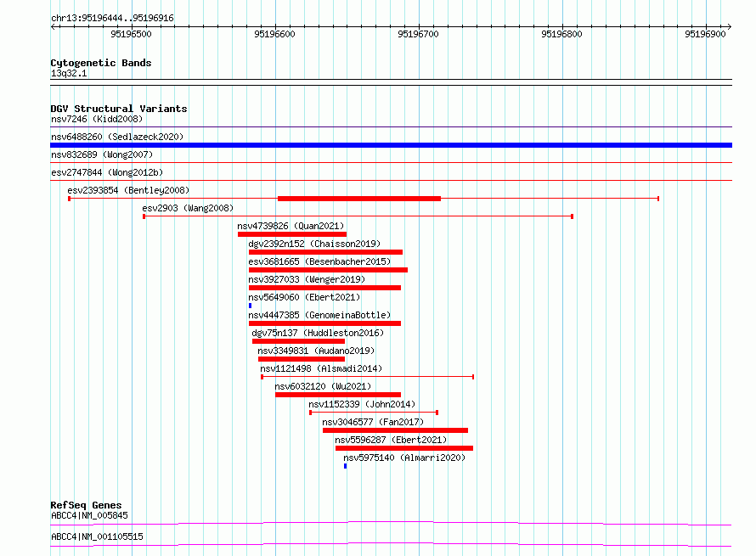Click the red bar under nsv3927033

(324, 288)
